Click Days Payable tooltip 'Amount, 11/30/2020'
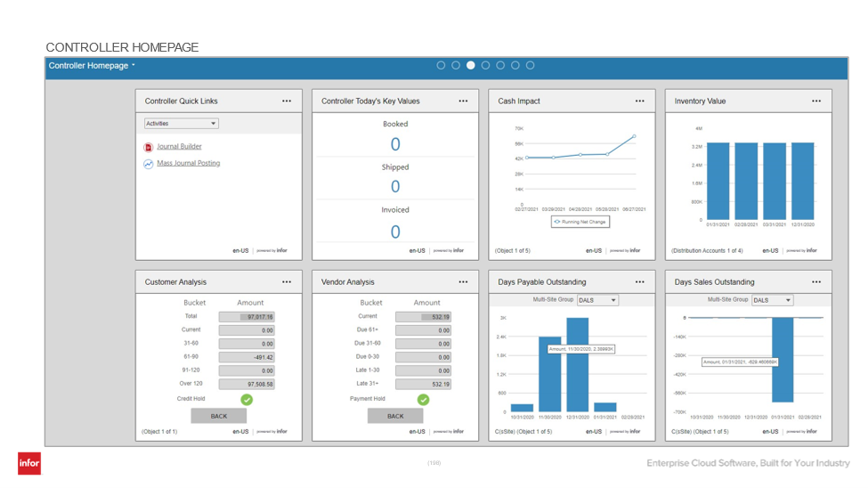The width and height of the screenshot is (868, 488). pos(581,349)
